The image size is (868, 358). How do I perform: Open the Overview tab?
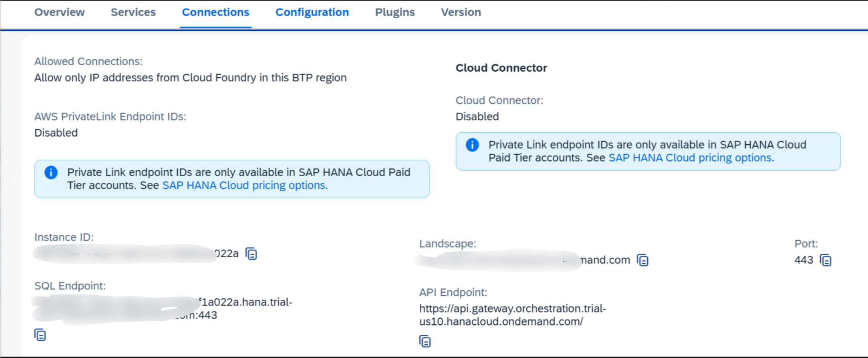click(60, 12)
